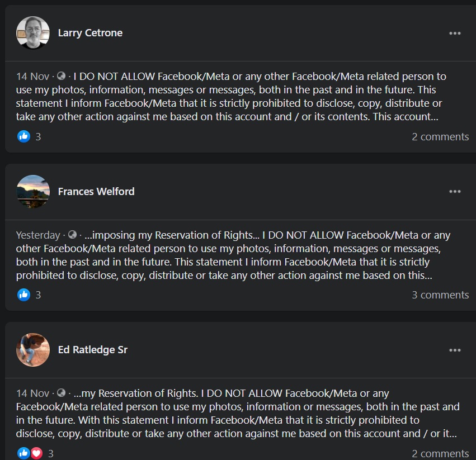
Task: Click Frances Welford's profile picture
Action: click(x=33, y=192)
